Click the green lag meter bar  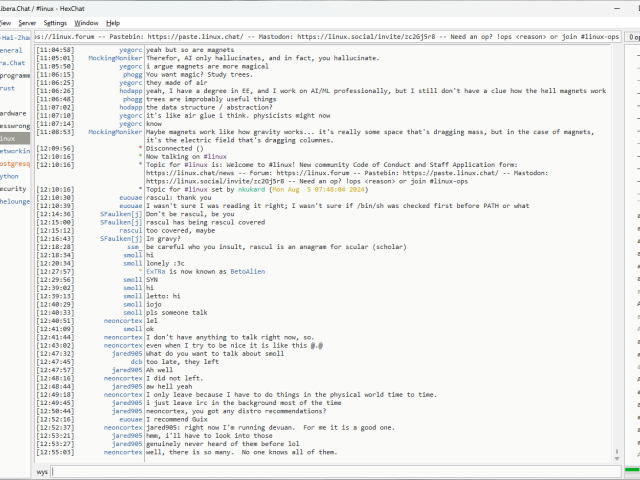coord(633,470)
